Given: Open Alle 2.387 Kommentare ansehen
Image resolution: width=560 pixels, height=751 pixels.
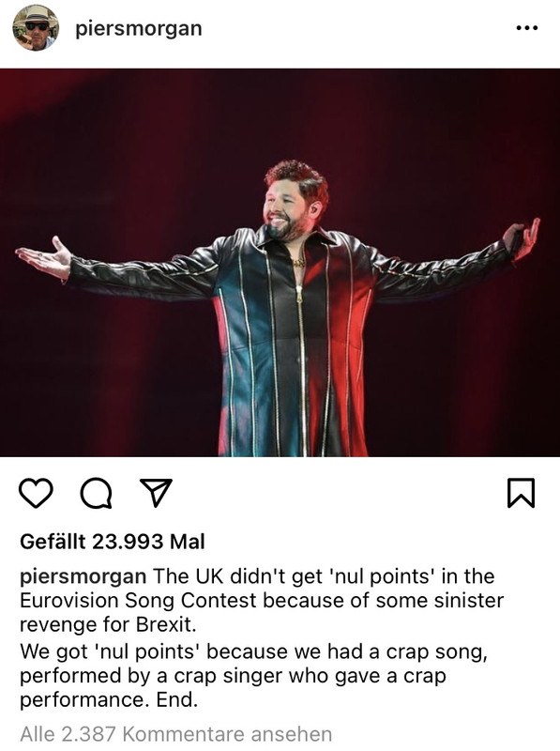Looking at the screenshot, I should click(175, 734).
